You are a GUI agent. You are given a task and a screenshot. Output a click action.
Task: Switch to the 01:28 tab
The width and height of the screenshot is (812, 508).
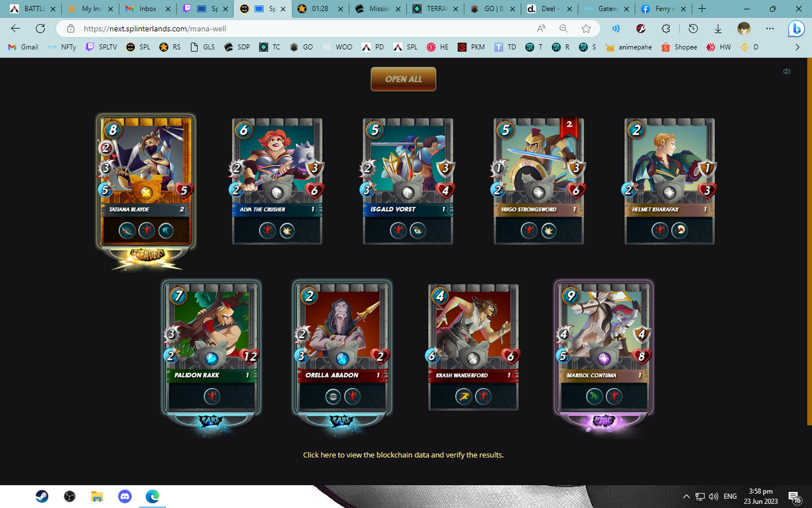(x=320, y=9)
